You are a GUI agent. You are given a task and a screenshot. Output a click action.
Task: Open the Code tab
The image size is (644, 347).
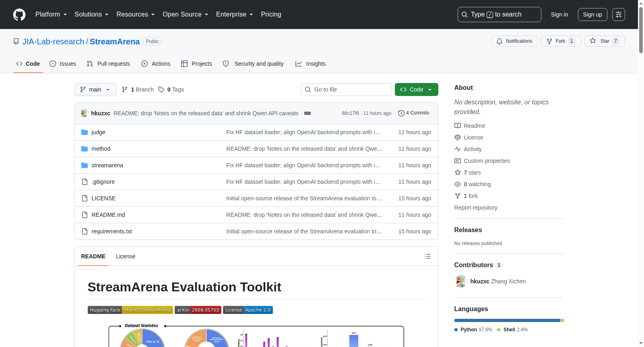coord(28,64)
